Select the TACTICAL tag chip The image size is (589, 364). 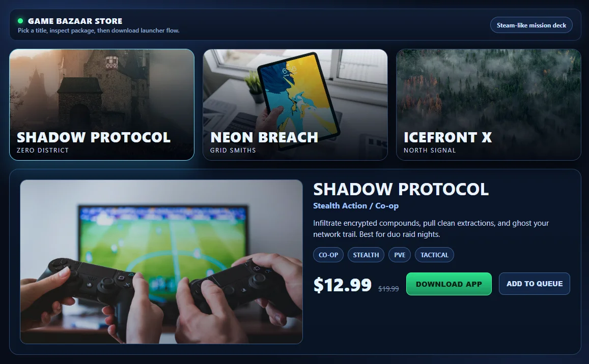point(434,255)
